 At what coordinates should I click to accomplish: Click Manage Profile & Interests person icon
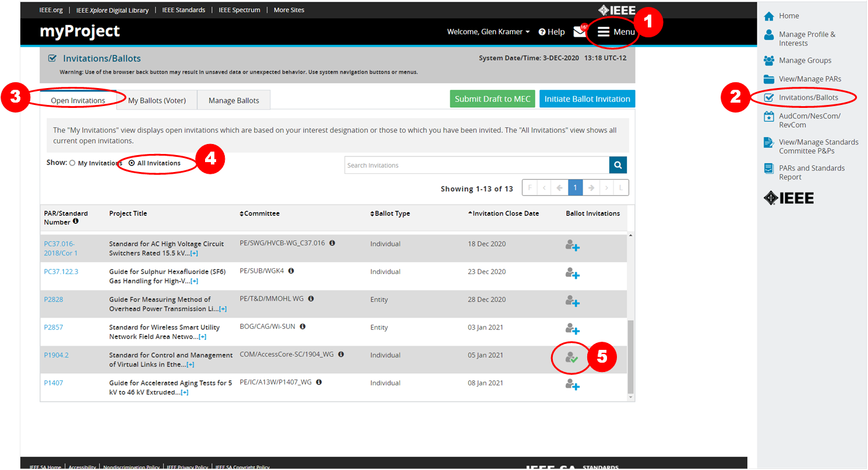[x=769, y=35]
